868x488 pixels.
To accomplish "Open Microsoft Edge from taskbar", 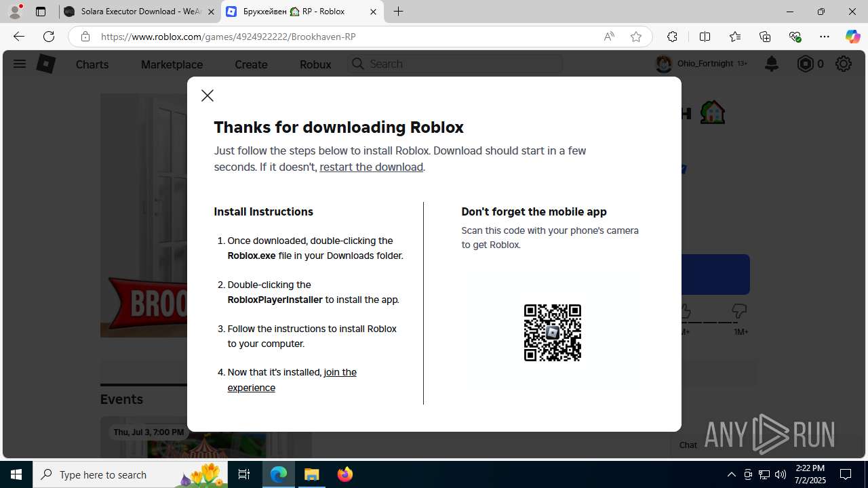I will 279,474.
